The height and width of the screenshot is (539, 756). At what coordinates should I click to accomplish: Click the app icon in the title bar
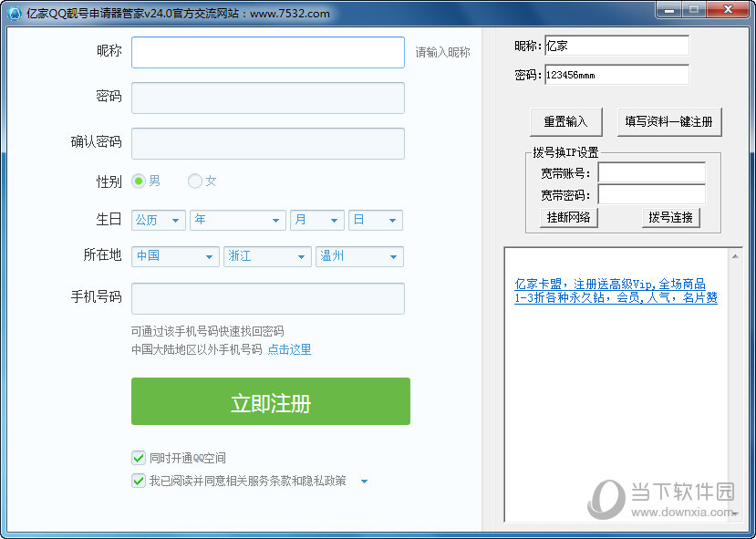(x=15, y=14)
